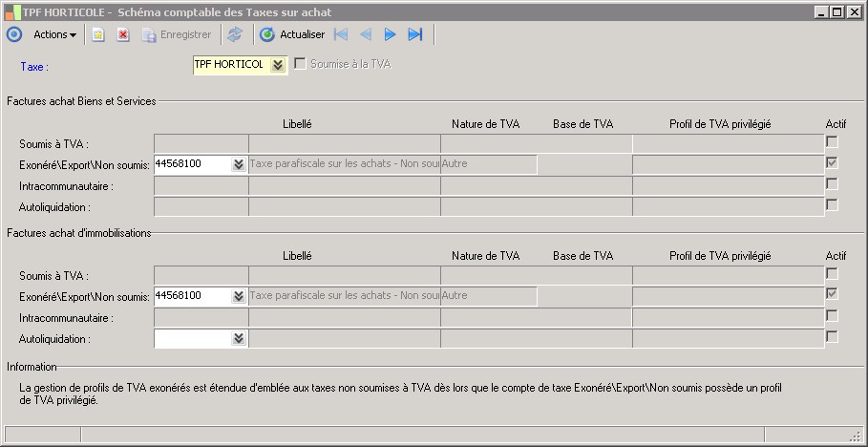Click Taxe parafiscale libellé in immobilisations
Viewport: 868px width, 447px height.
click(345, 296)
